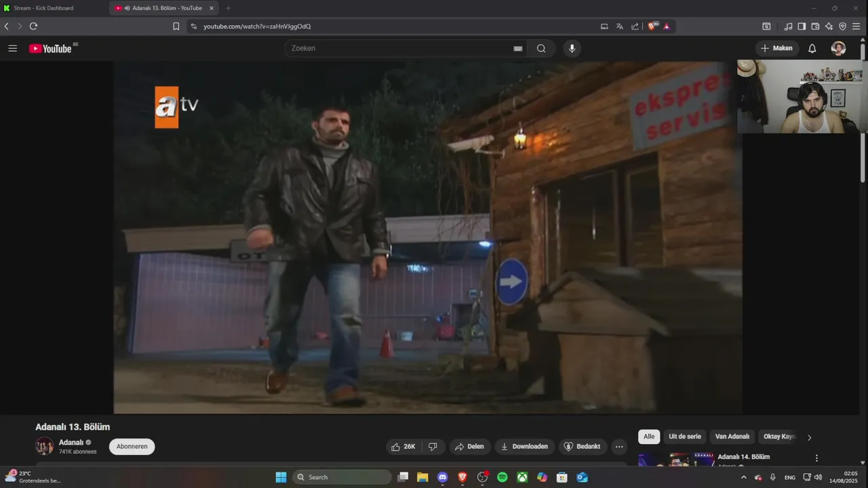Open the Windows Start menu
The height and width of the screenshot is (488, 868).
click(281, 477)
